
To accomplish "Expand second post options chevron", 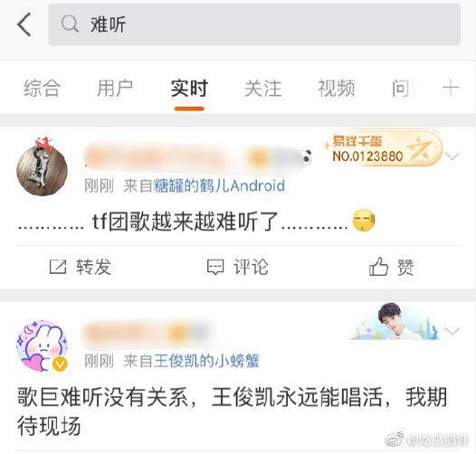I will click(452, 331).
